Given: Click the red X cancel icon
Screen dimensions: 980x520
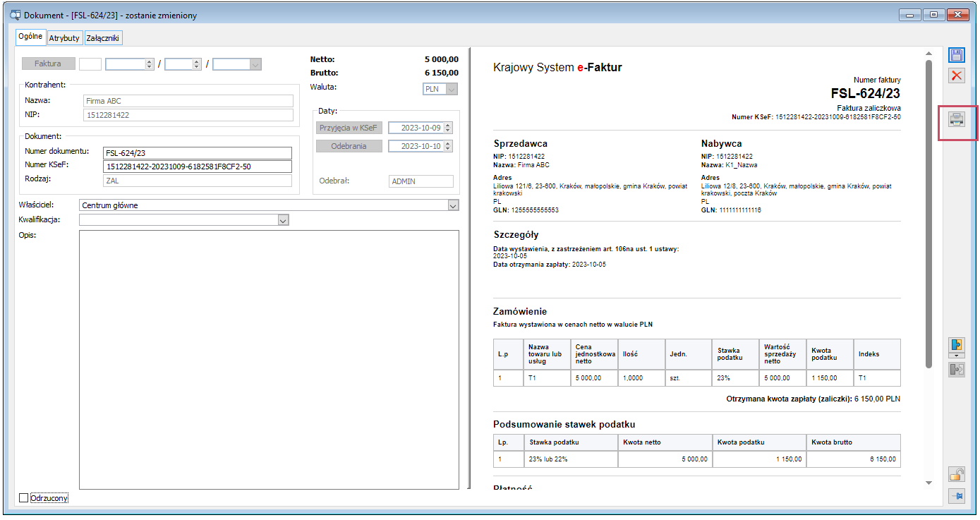Looking at the screenshot, I should (957, 75).
